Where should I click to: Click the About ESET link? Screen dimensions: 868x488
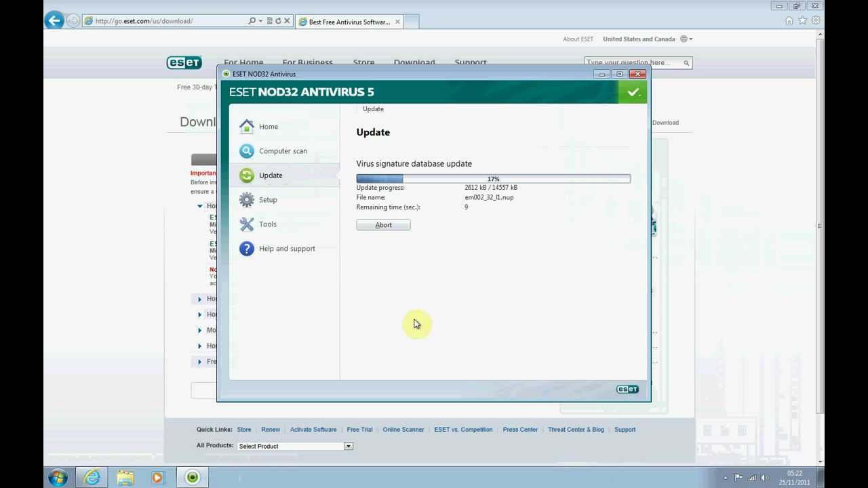click(578, 39)
